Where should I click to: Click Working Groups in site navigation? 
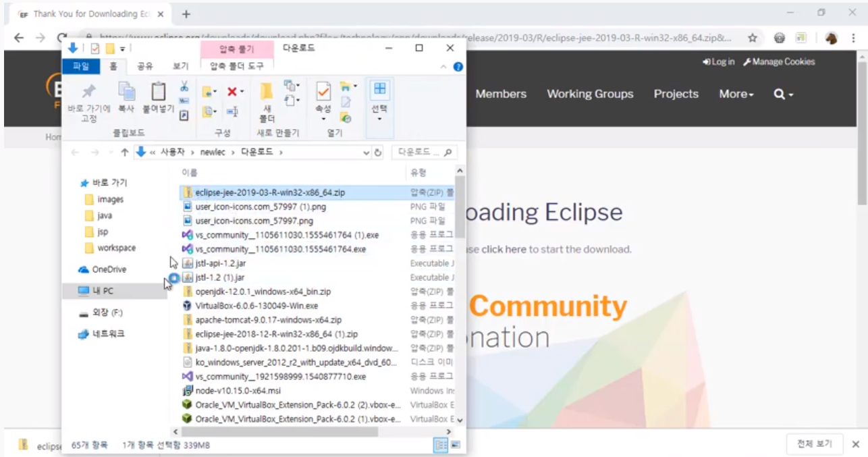tap(590, 94)
